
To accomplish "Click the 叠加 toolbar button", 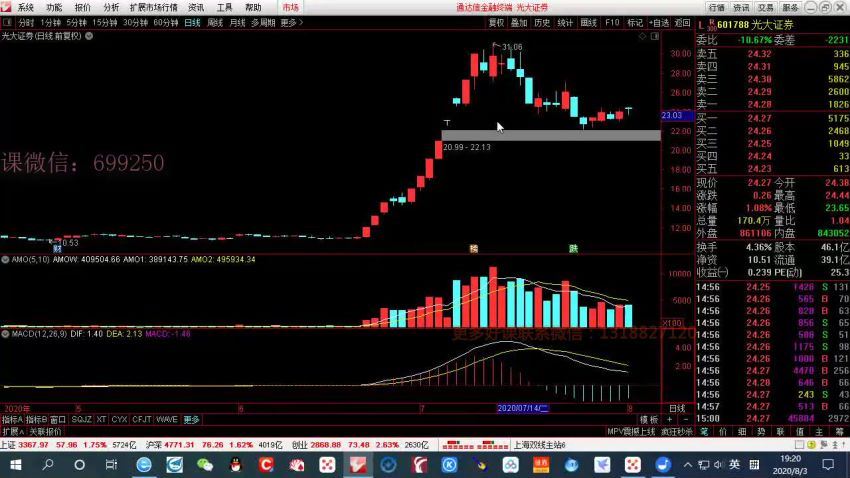I will [519, 23].
